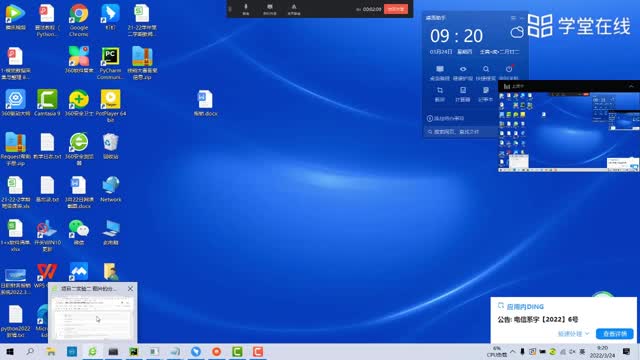Screen dimensions: 640x360
Task: Click the desktop assistant search input field
Action: point(461,132)
